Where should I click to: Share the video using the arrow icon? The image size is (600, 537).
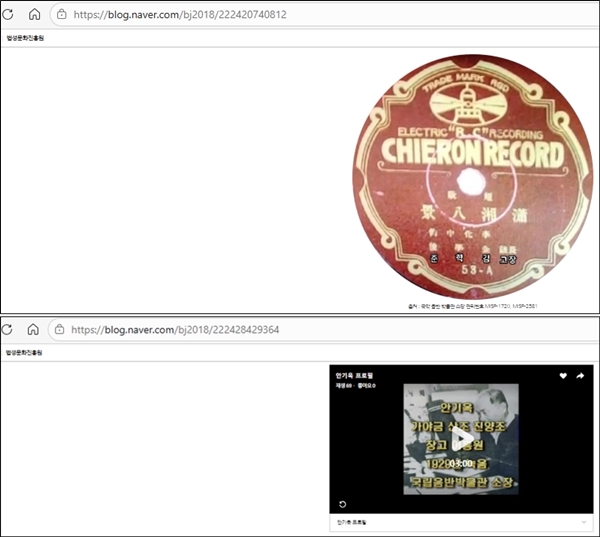point(580,376)
